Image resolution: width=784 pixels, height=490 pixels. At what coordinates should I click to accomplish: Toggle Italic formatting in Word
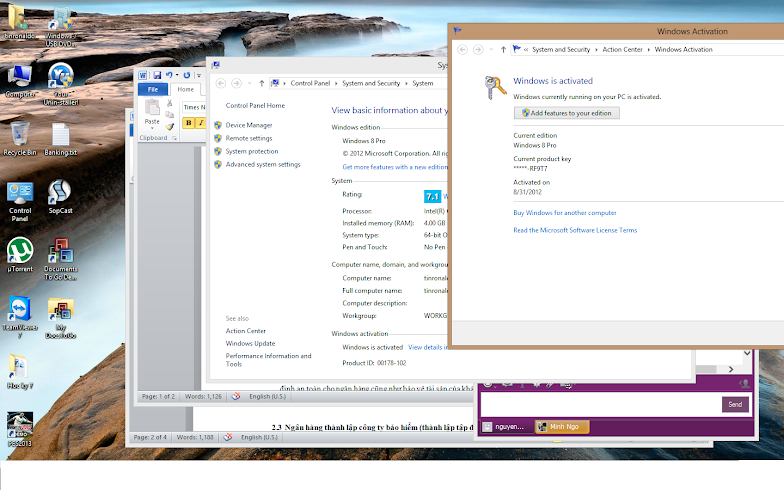point(200,122)
